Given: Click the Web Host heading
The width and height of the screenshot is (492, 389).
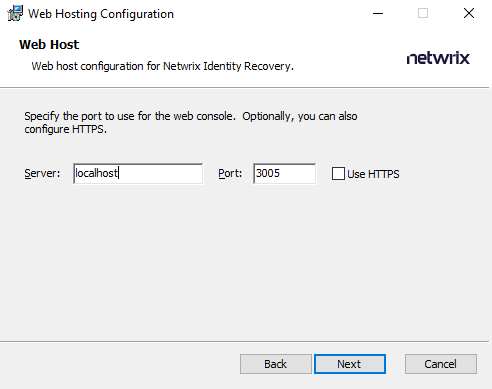Looking at the screenshot, I should [x=49, y=45].
